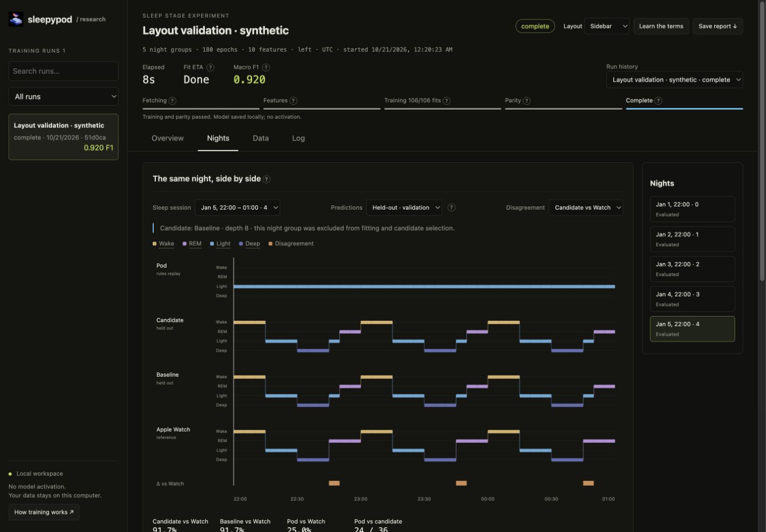Click the Learn the terms button

tap(661, 26)
